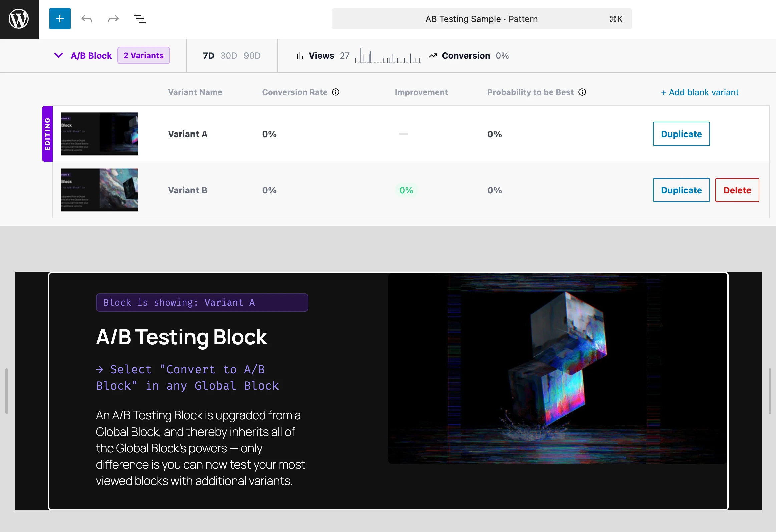Collapse the A/B Block chevron
The image size is (776, 532).
[59, 55]
